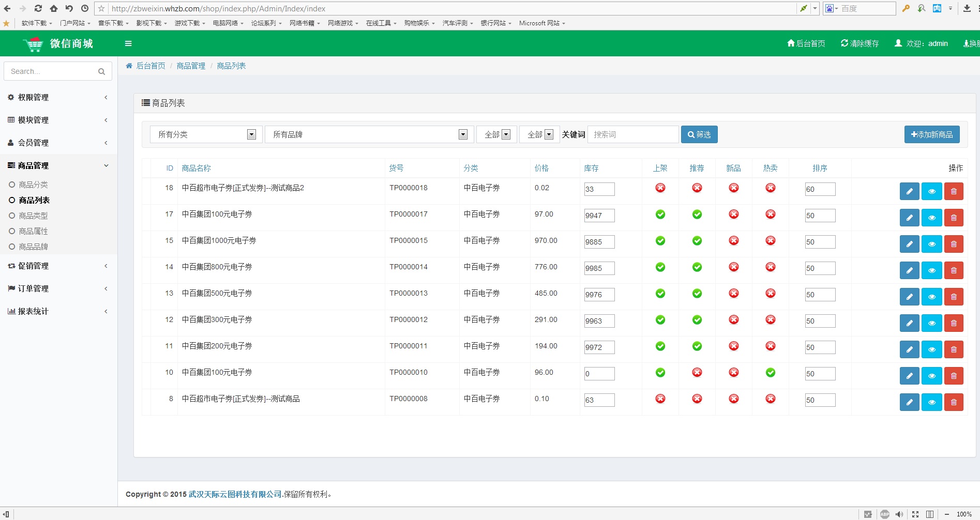Click the zoom level control in status bar

963,514
